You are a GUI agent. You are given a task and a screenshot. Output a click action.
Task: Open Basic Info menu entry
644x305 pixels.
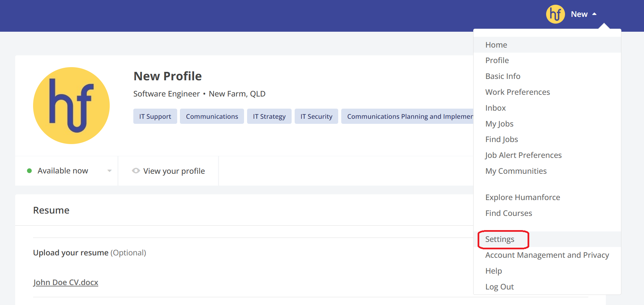click(x=503, y=76)
